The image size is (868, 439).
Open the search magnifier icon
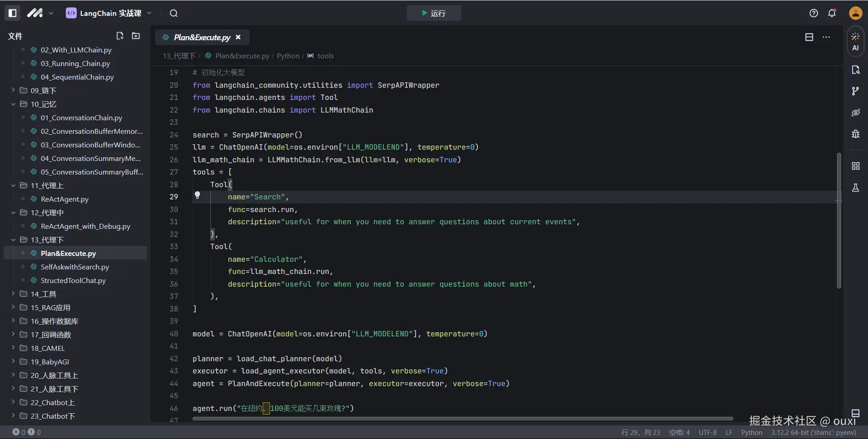pyautogui.click(x=174, y=13)
